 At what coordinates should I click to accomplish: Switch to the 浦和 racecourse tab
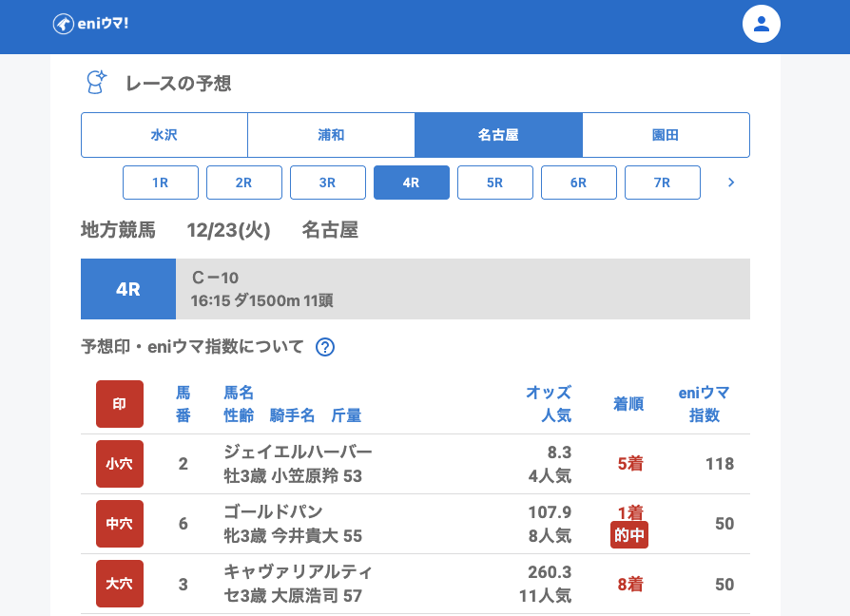[x=331, y=135]
